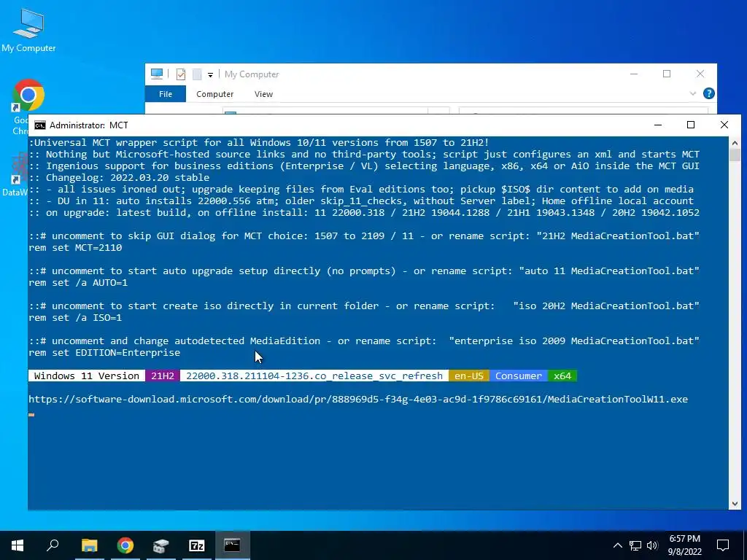Open My Computer desktop icon
The height and width of the screenshot is (560, 747).
click(x=28, y=29)
